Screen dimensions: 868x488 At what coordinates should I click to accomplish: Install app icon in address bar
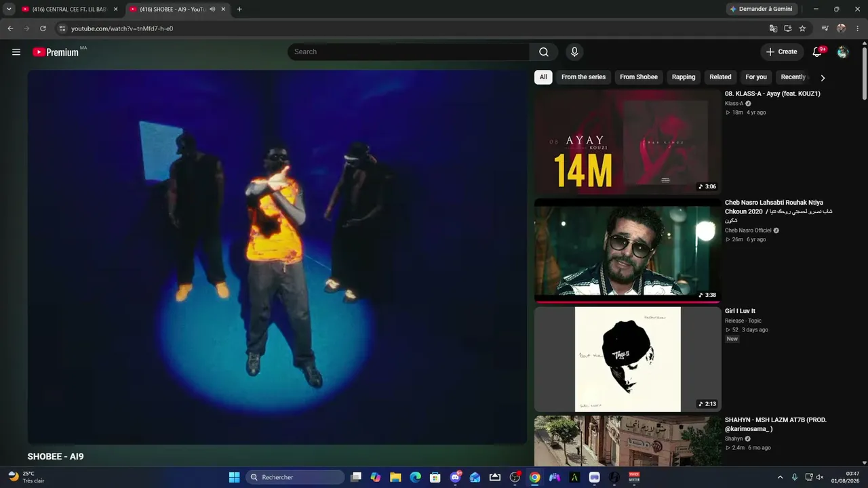(x=788, y=28)
